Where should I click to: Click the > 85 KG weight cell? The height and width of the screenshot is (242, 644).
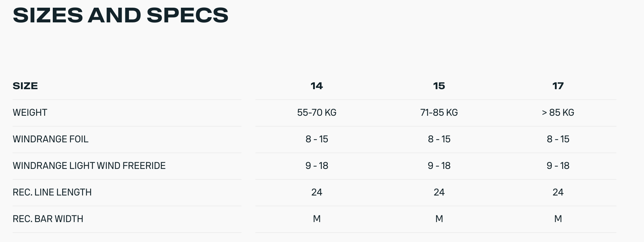coord(558,113)
